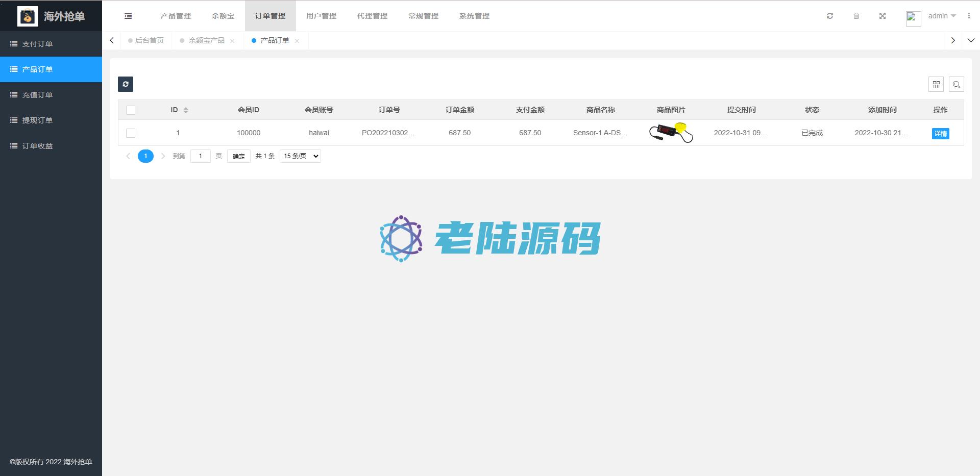
Task: Click the page number input field
Action: [x=200, y=156]
